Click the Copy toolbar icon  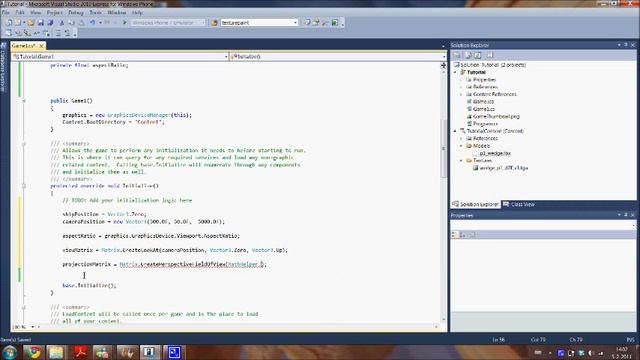coord(71,23)
